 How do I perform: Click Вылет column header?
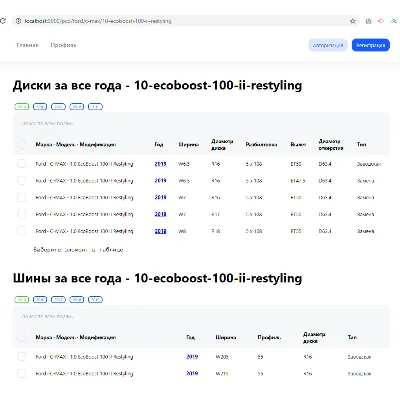pyautogui.click(x=298, y=145)
